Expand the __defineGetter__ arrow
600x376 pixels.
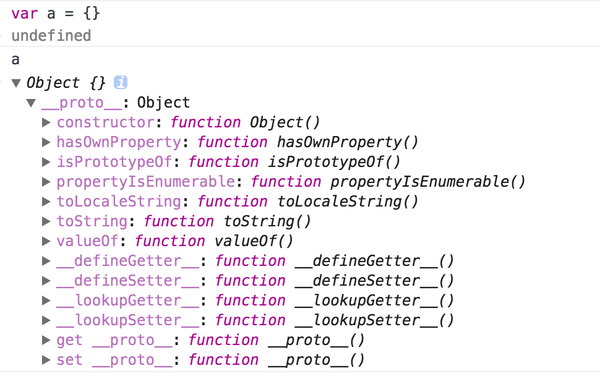pos(46,261)
